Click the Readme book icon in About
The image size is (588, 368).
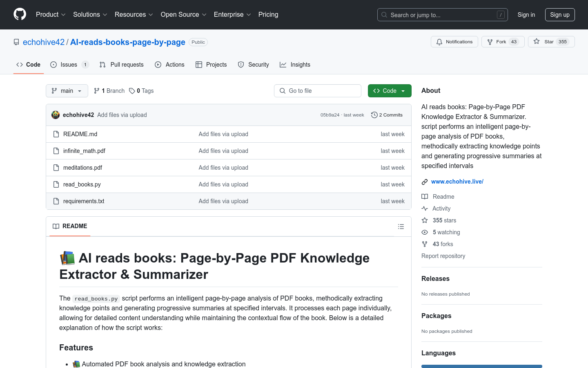(425, 197)
